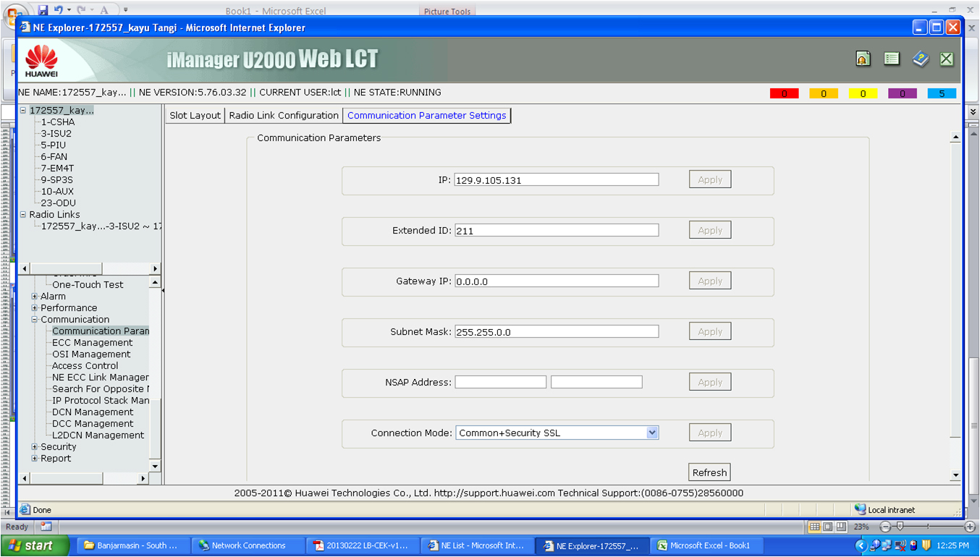
Task: Click the Undo icon in Excel's toolbar
Action: (59, 9)
